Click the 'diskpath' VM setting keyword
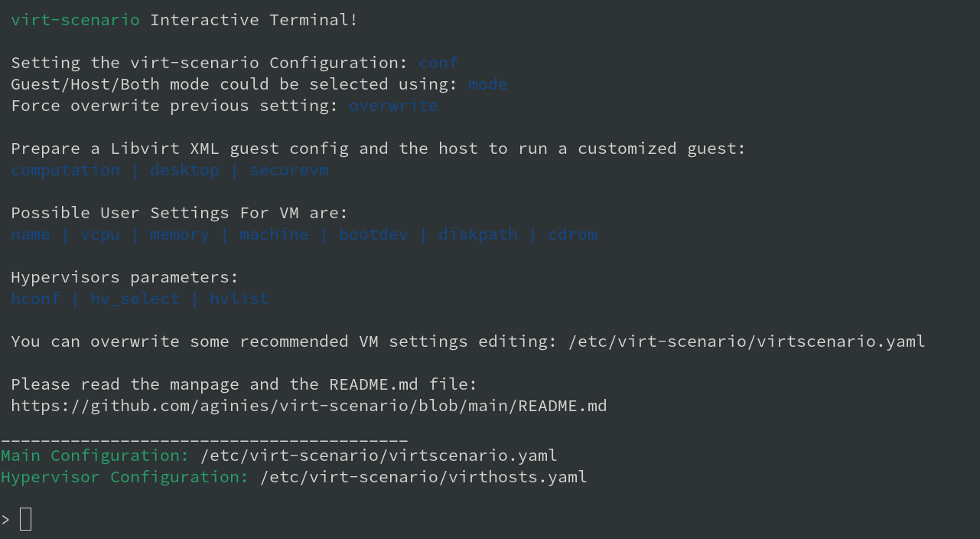The image size is (980, 539). coord(478,234)
